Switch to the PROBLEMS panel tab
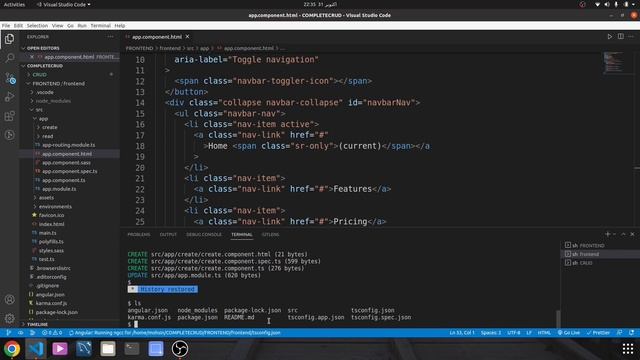 point(139,235)
